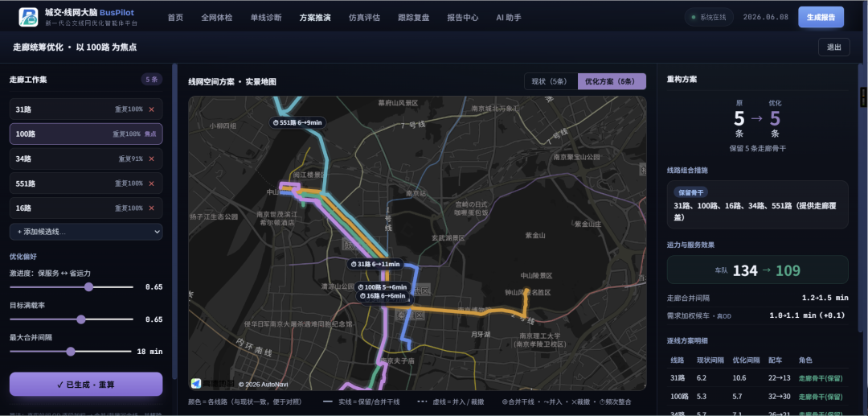Click the 退出 button
868x416 pixels.
coord(833,47)
